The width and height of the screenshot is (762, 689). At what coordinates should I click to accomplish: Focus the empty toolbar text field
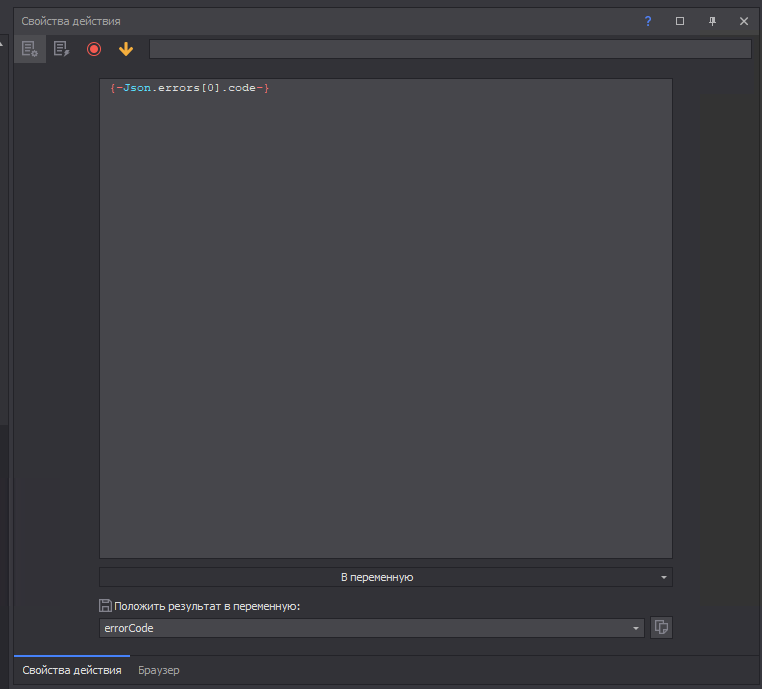[x=450, y=49]
